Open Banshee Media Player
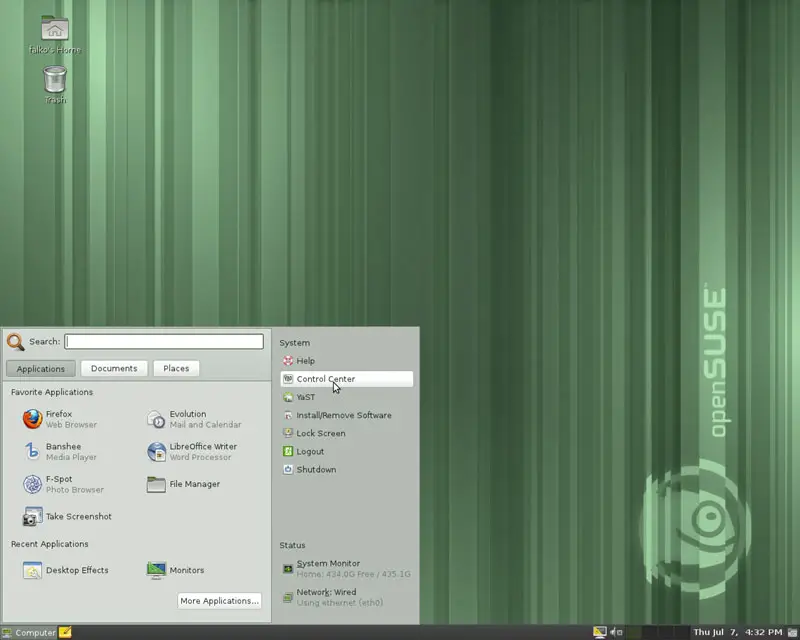 click(60, 452)
